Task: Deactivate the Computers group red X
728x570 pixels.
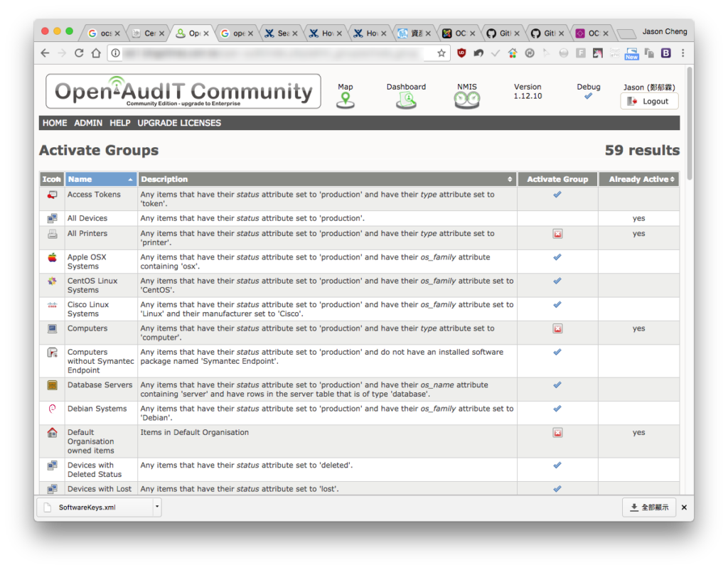Action: point(557,328)
